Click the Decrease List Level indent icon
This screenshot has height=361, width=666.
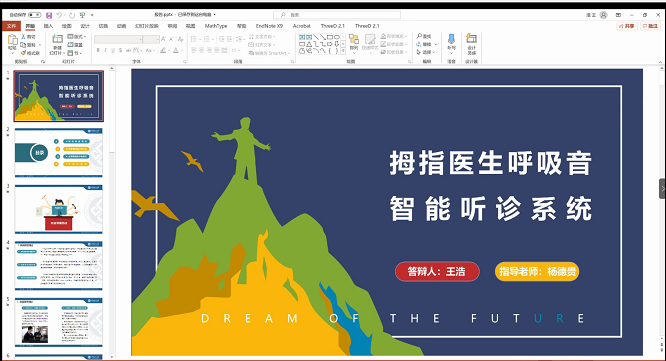tap(221, 39)
